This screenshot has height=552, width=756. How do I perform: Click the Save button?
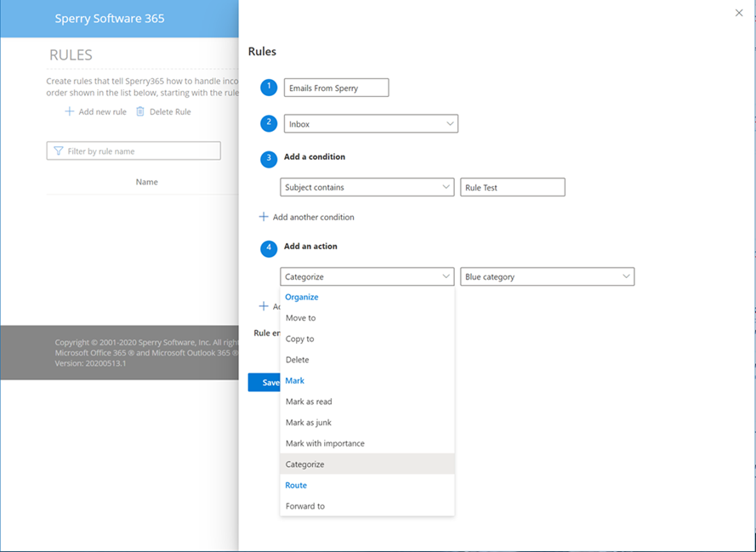[264, 382]
